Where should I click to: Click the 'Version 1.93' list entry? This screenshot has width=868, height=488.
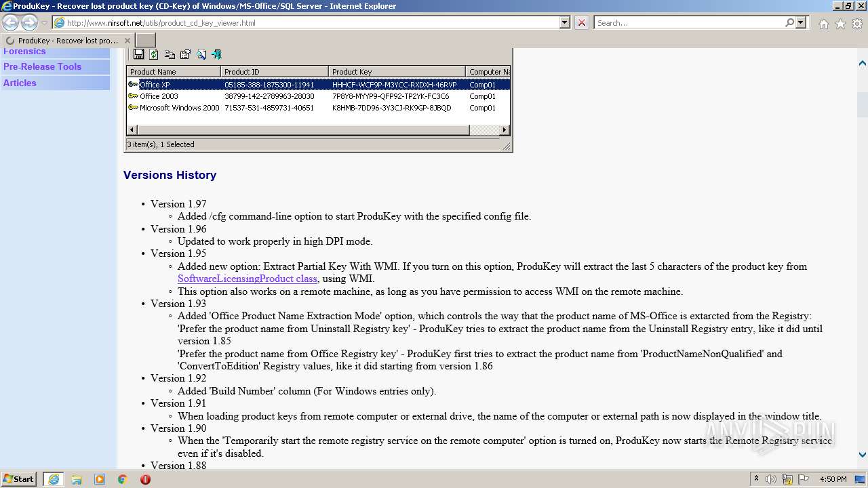click(178, 304)
